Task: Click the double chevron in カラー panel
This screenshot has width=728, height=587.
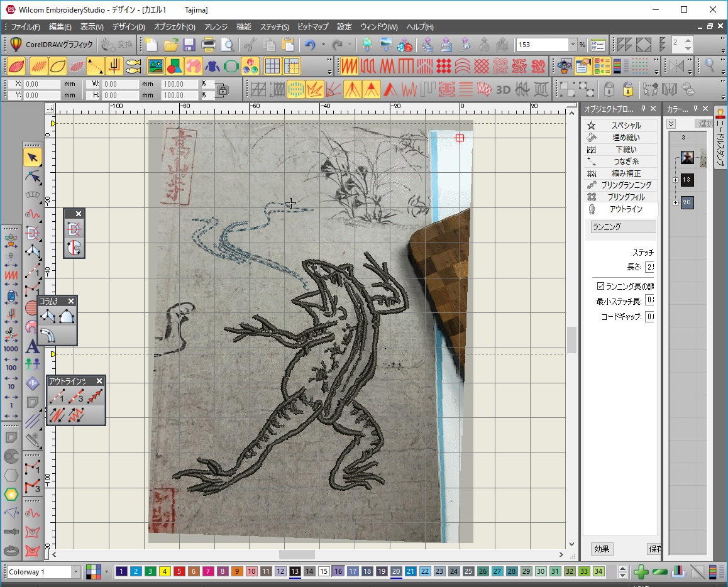Action: 671,123
